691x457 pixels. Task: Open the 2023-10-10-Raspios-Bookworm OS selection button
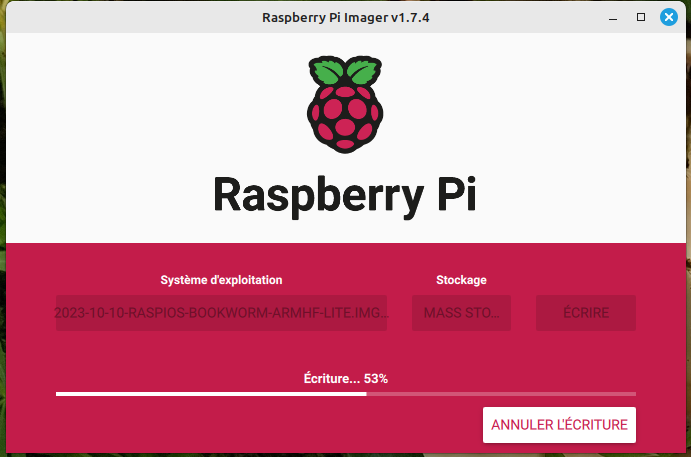[221, 313]
